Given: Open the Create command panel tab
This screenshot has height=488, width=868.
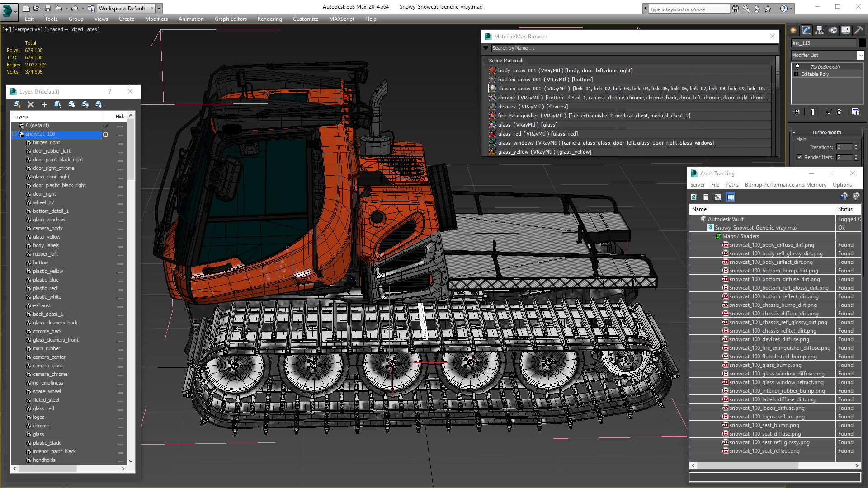Looking at the screenshot, I should 793,30.
